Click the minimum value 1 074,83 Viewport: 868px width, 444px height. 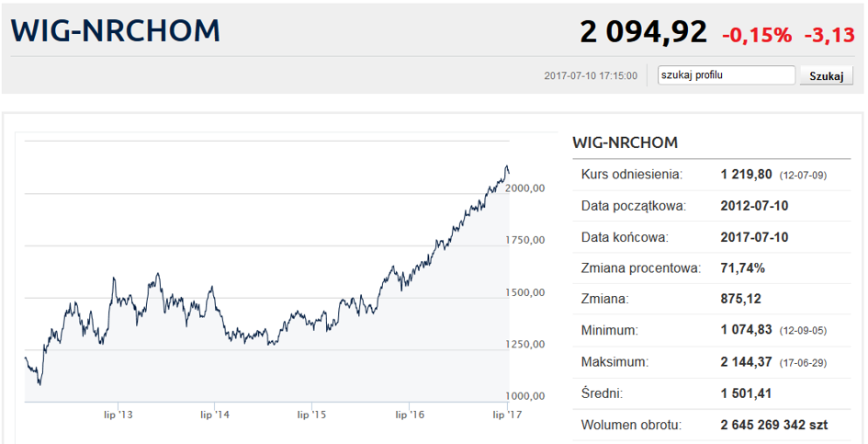746,330
